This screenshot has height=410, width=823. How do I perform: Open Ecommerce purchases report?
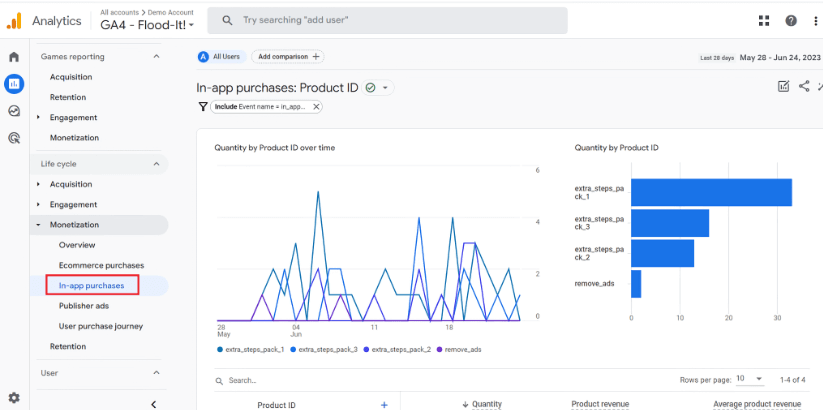(101, 265)
